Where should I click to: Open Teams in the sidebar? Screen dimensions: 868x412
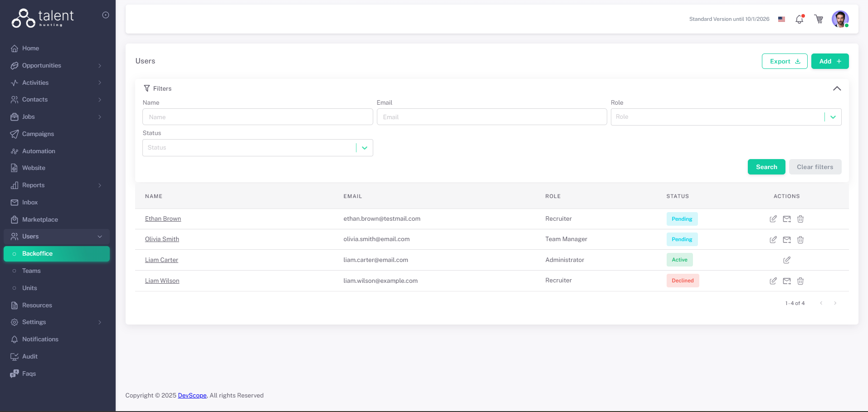point(31,271)
